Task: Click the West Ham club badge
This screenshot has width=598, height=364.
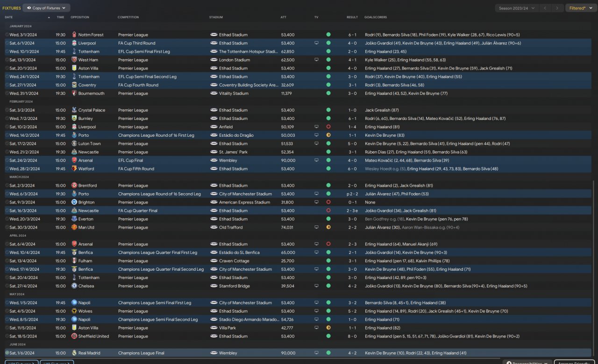Action: 74,60
